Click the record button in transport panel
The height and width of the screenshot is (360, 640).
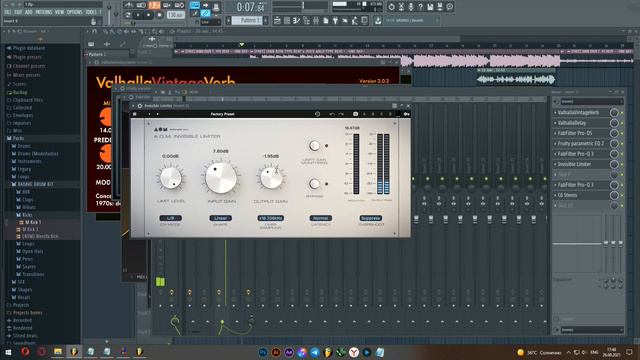click(x=160, y=15)
